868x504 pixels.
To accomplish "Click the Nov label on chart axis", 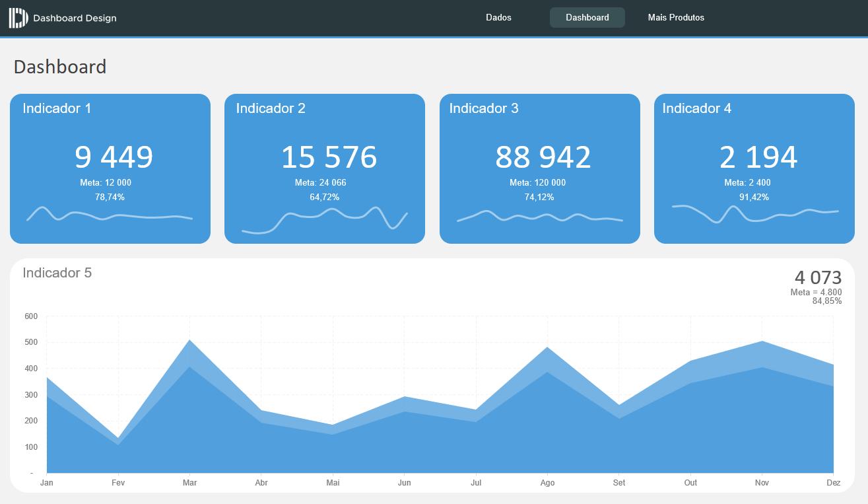I will (762, 483).
